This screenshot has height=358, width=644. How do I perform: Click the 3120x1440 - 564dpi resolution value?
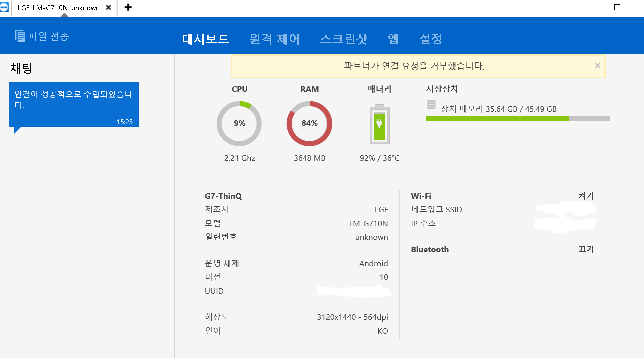pos(353,317)
